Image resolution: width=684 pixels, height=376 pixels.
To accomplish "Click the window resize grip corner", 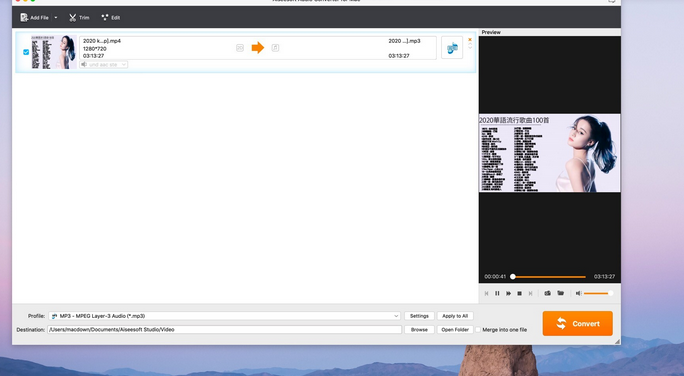I will (617, 342).
